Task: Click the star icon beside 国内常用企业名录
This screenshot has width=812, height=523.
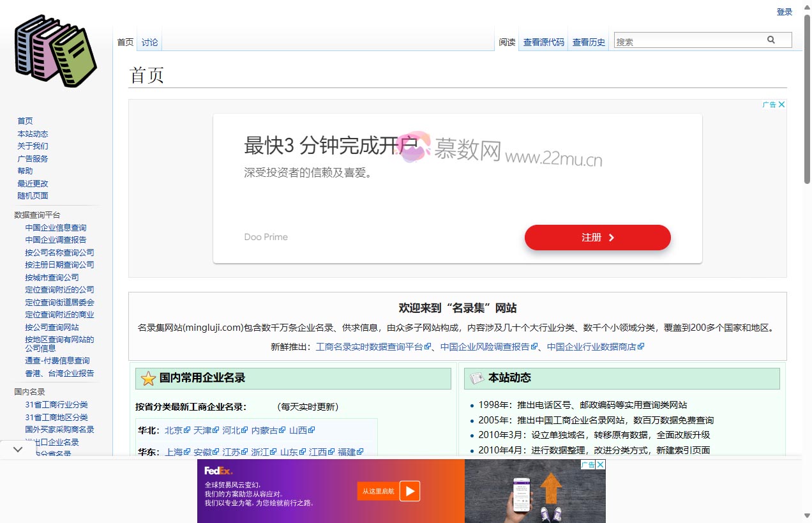Action: coord(146,378)
